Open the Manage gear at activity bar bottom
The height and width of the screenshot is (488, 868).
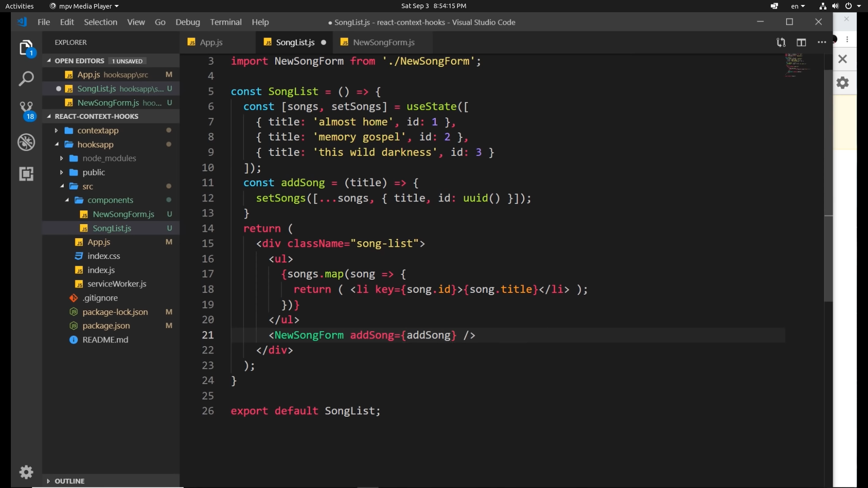point(26,472)
